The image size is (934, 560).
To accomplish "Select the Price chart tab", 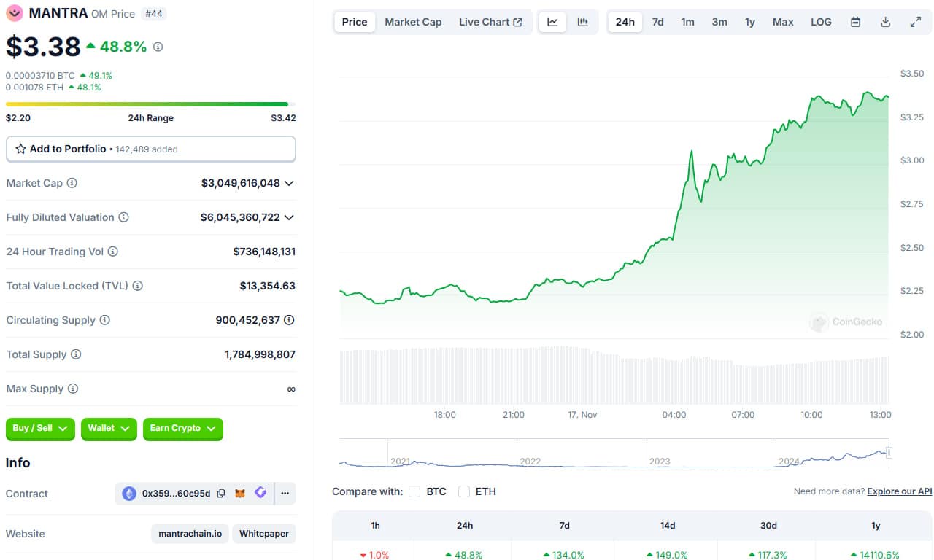I will tap(355, 22).
